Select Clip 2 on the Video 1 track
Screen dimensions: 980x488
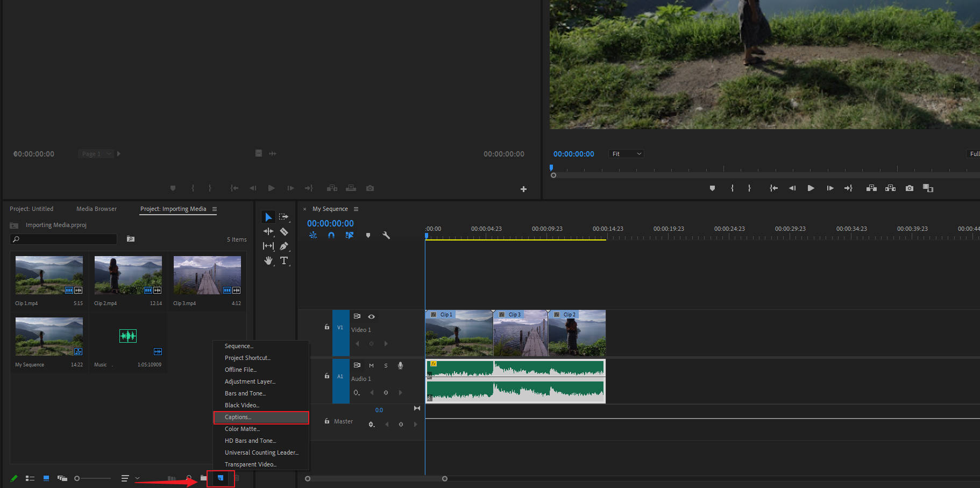[577, 333]
